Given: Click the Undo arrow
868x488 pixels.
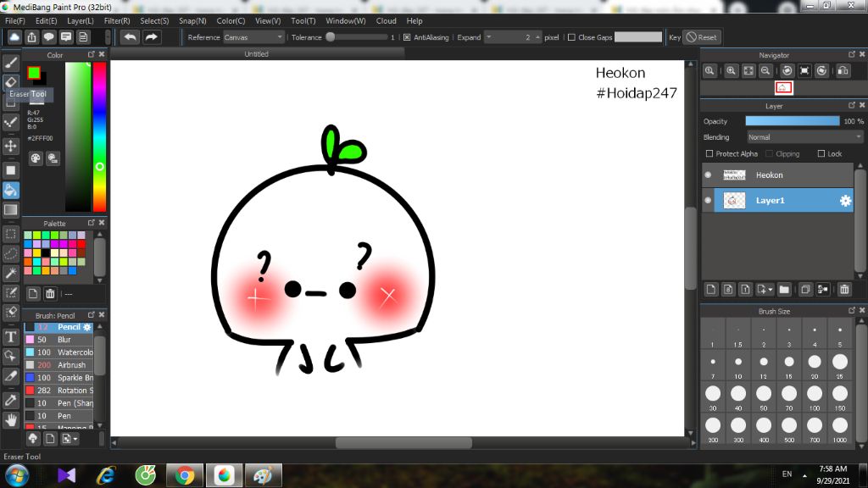Looking at the screenshot, I should (x=130, y=37).
